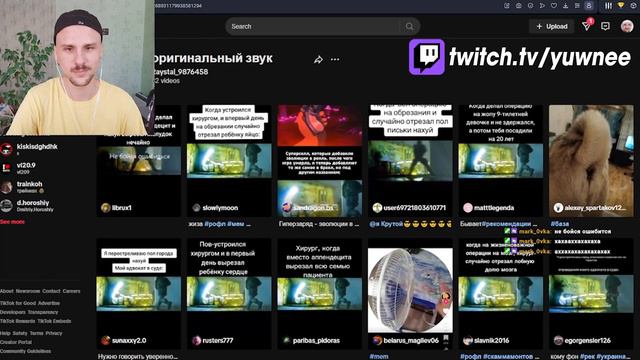The image size is (640, 360).
Task: Open the Contact footer link
Action: [x=51, y=291]
